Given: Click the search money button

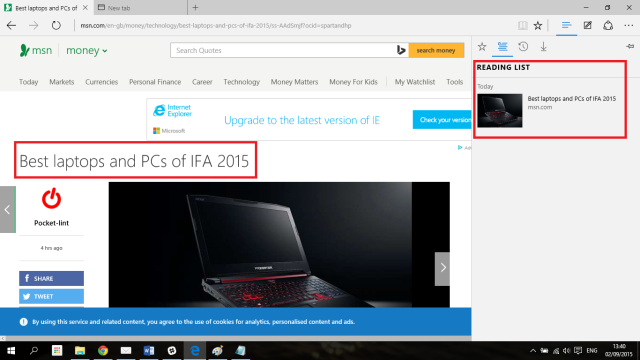Looking at the screenshot, I should click(436, 50).
